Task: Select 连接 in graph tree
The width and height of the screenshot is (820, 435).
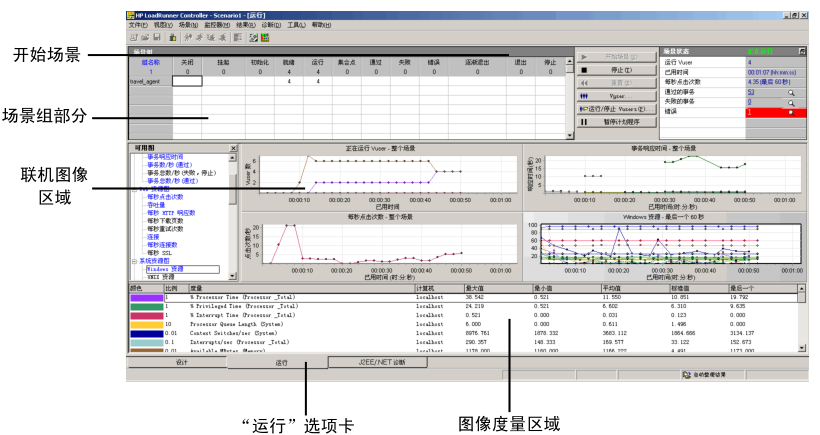Action: coord(153,237)
